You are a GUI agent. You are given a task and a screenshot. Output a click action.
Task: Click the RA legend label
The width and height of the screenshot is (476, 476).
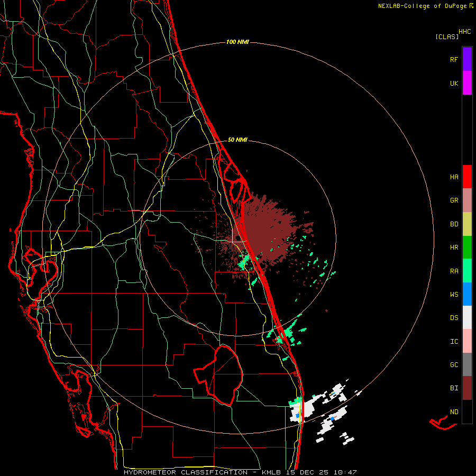click(454, 271)
